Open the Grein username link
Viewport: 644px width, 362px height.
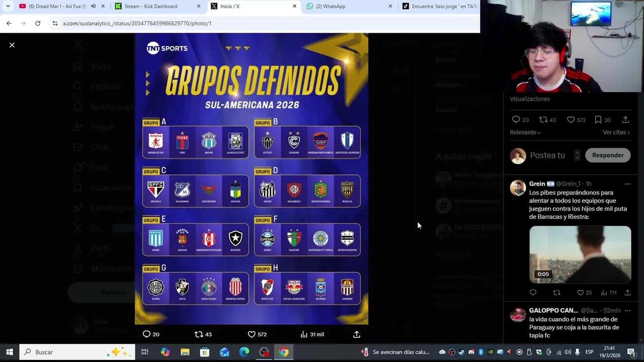(x=569, y=184)
